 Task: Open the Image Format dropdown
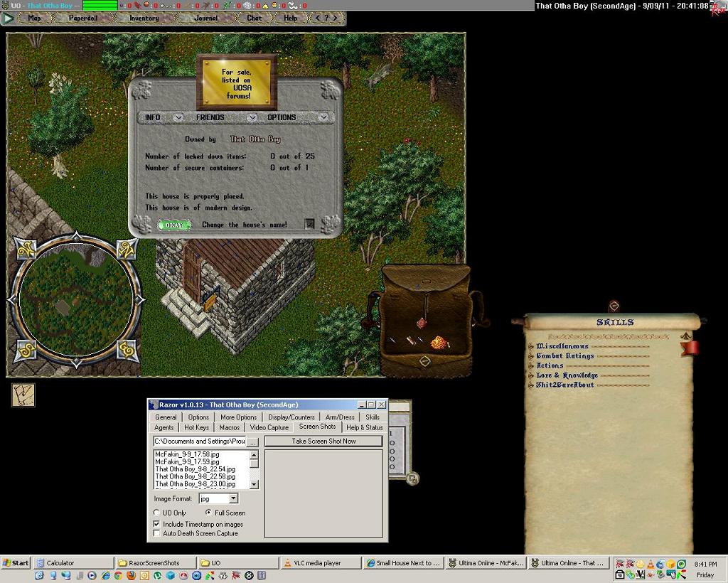click(233, 499)
